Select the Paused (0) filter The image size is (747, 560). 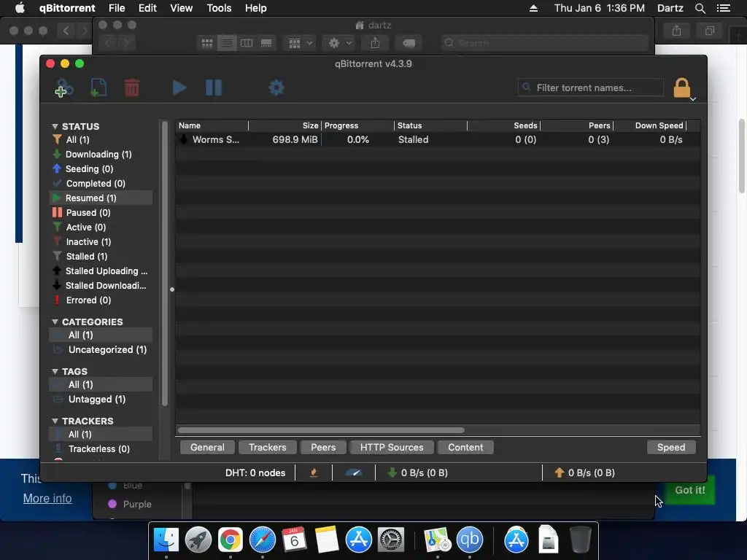click(x=101, y=213)
